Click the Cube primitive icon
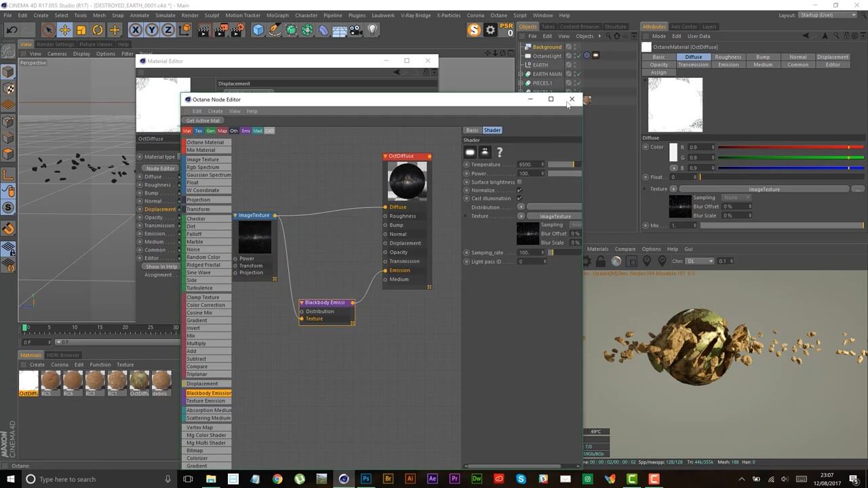The width and height of the screenshot is (868, 488). [258, 30]
